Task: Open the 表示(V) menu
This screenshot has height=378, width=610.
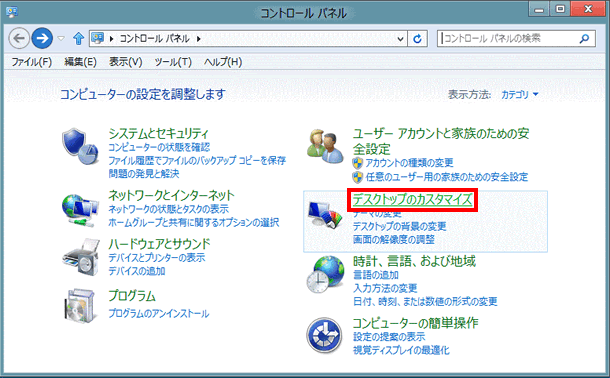Action: 126,62
